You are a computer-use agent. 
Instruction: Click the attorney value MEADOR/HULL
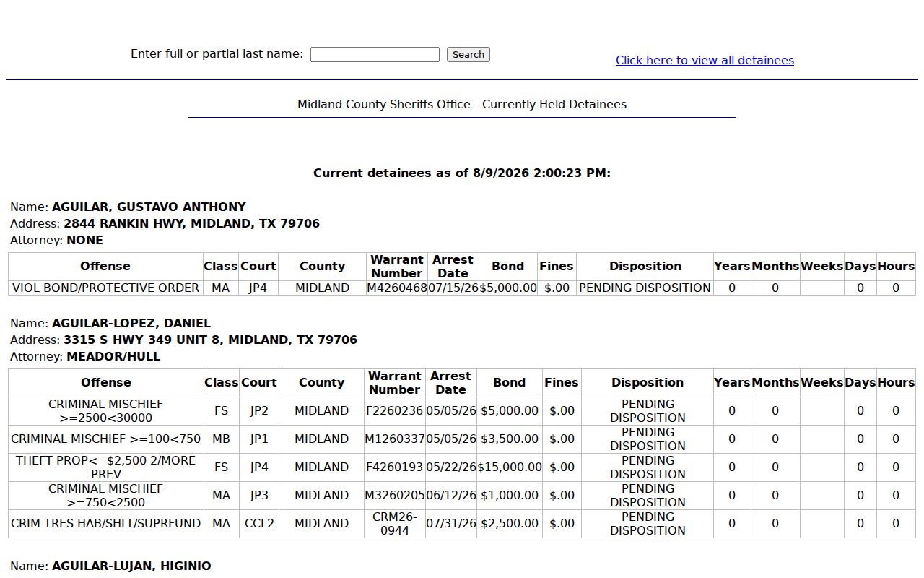point(113,356)
